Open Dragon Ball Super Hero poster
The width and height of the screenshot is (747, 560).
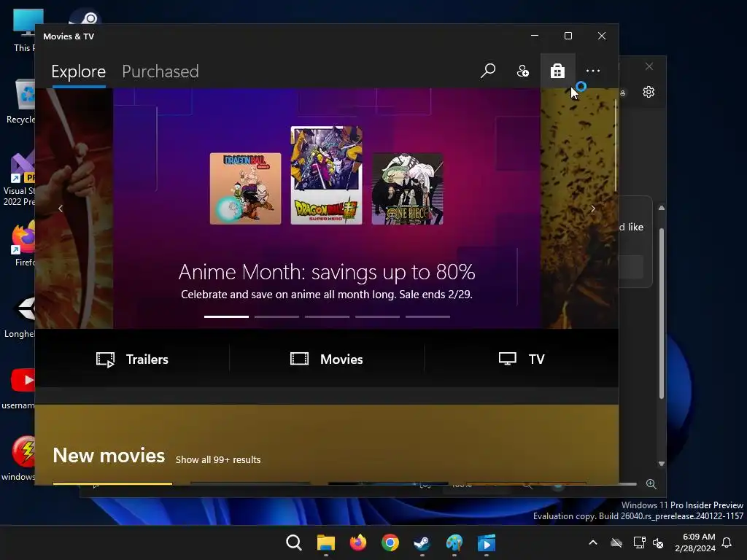click(x=326, y=175)
